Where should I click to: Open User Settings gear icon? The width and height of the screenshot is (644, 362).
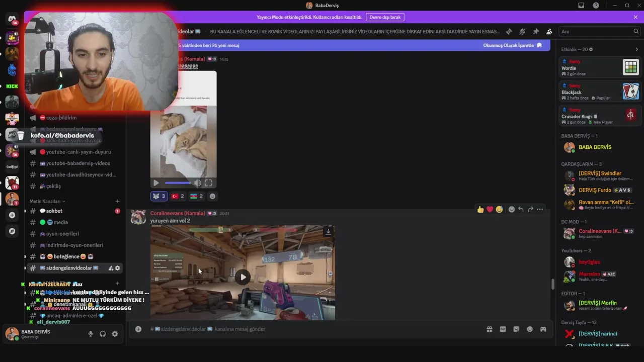pos(115,334)
